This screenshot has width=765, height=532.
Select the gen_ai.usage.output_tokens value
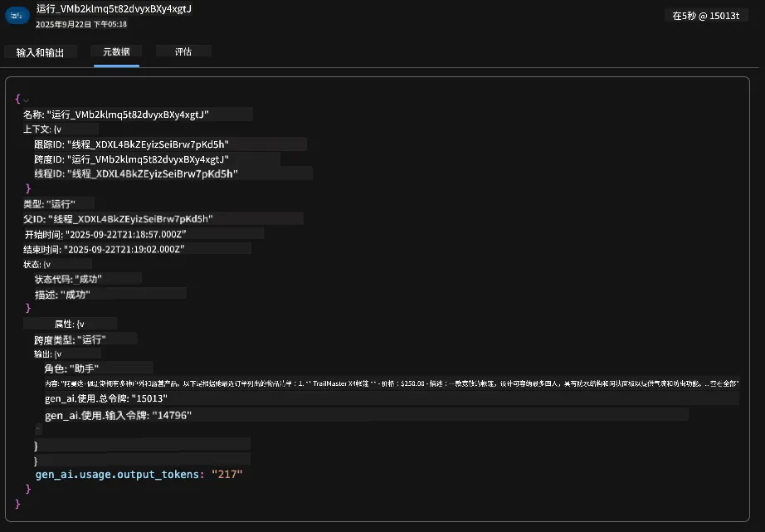(227, 475)
